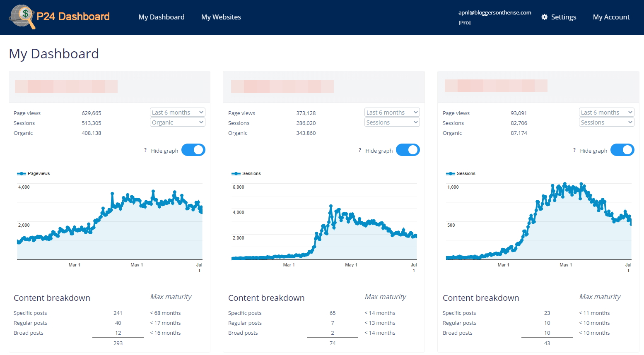Click sessions value 82,706
The width and height of the screenshot is (644, 355).
pos(519,123)
